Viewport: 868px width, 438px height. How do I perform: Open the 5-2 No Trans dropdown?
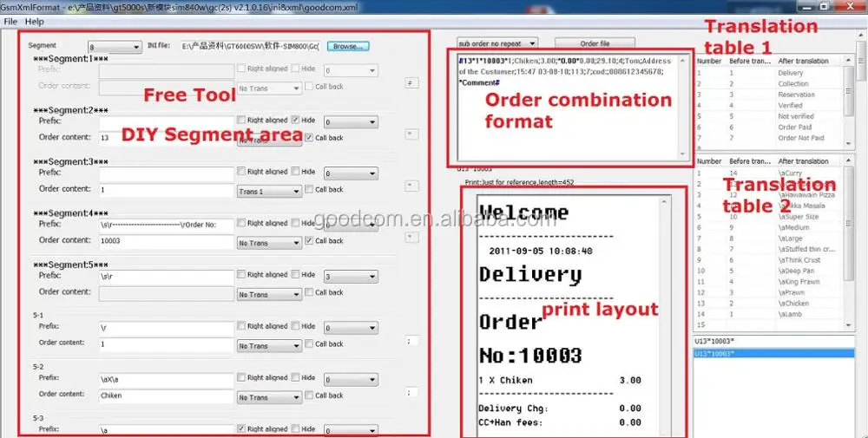[x=270, y=397]
